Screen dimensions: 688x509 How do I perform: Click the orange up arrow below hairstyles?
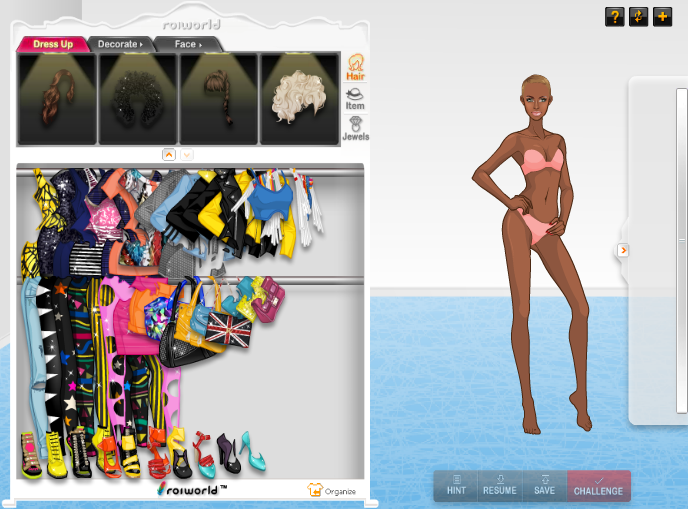(x=168, y=154)
